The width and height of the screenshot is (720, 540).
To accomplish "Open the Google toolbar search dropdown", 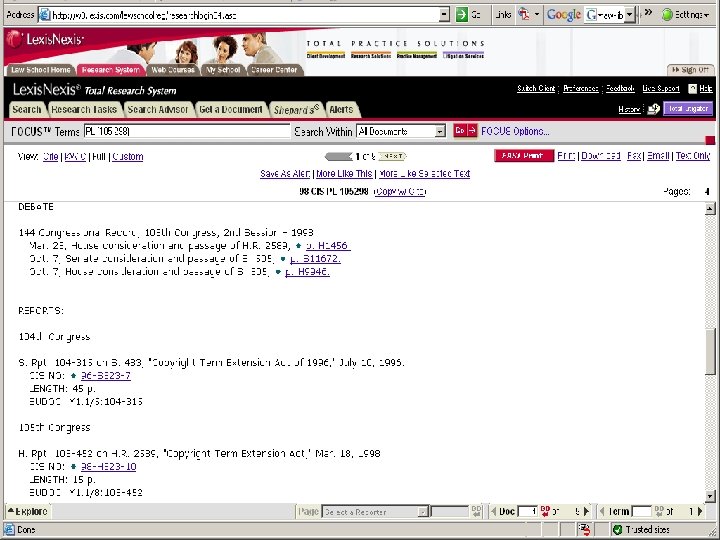I will tap(630, 15).
